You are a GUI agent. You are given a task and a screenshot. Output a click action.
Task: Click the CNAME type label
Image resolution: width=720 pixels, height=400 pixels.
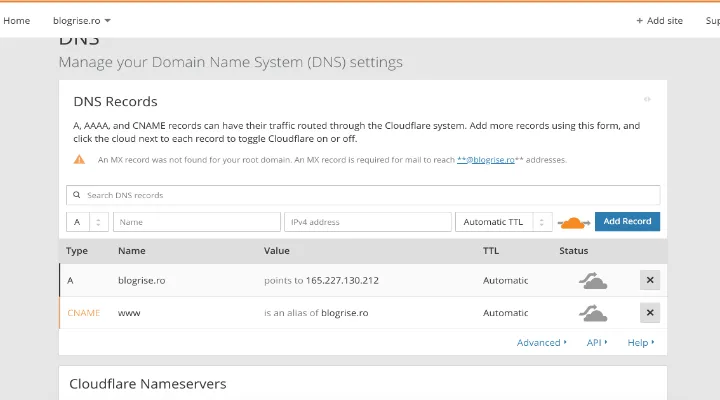pyautogui.click(x=84, y=313)
